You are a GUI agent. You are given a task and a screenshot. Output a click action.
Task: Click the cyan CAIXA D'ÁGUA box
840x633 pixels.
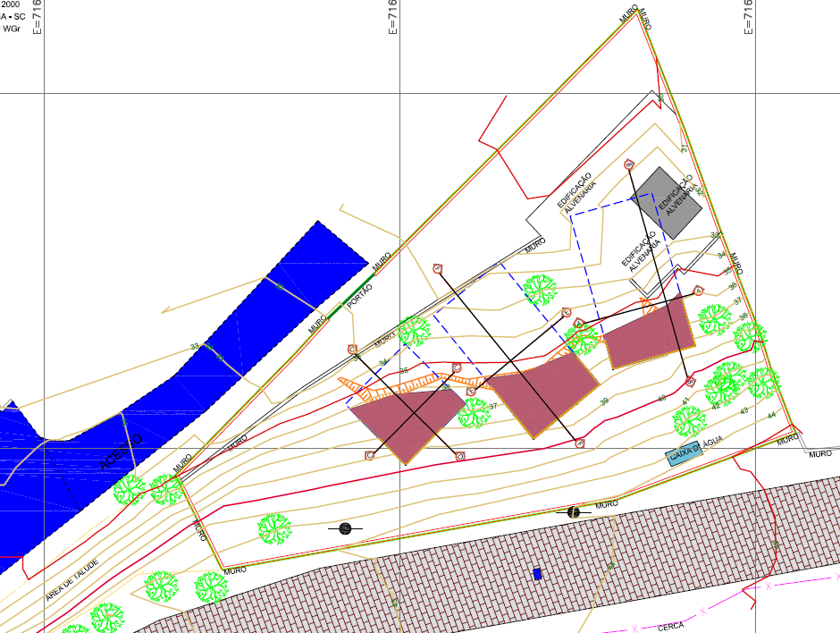686,454
